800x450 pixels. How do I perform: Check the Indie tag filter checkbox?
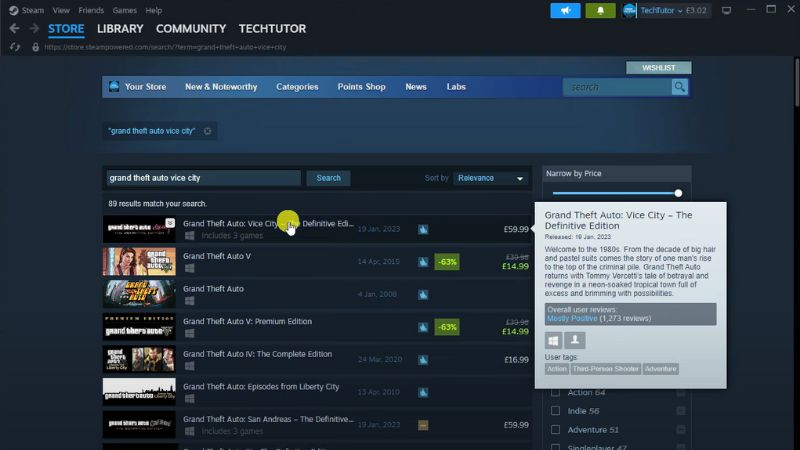pos(556,411)
